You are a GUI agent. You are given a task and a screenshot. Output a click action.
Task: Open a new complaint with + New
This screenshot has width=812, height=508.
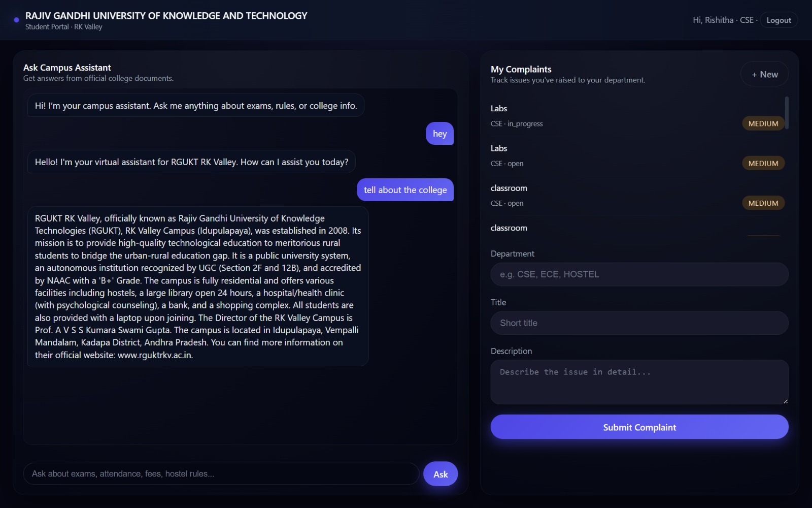pyautogui.click(x=764, y=74)
